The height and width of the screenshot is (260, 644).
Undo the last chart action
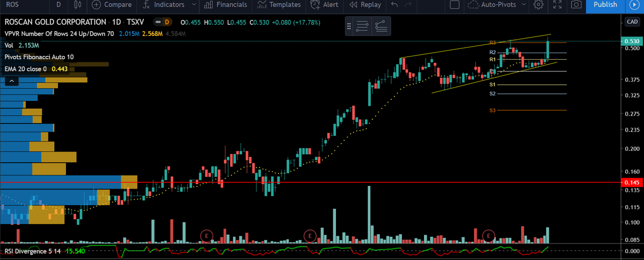coord(394,5)
